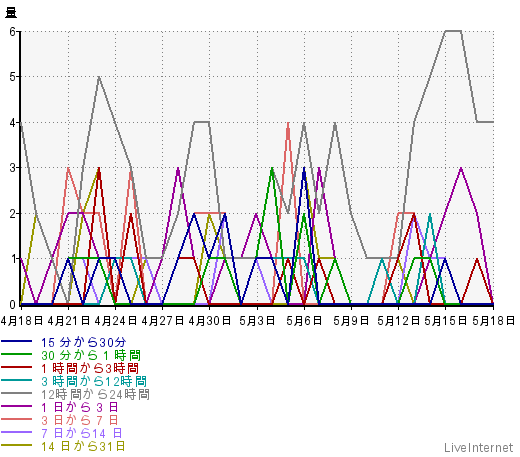The width and height of the screenshot is (520, 457).
Task: Click the 6 value on y-axis
Action: point(12,32)
